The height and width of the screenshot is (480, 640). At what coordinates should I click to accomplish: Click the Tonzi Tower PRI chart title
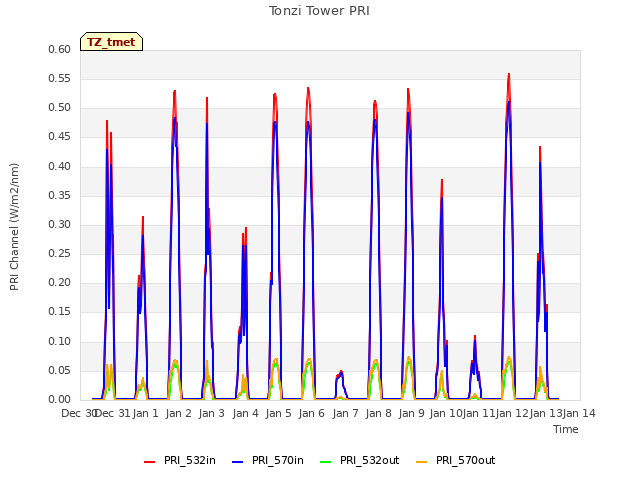coord(319,11)
